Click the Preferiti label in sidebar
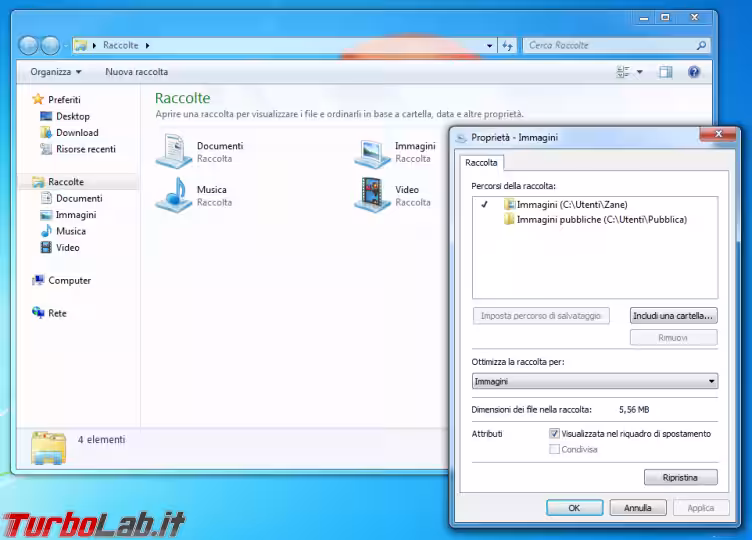Viewport: 752px width, 540px height. pyautogui.click(x=64, y=99)
